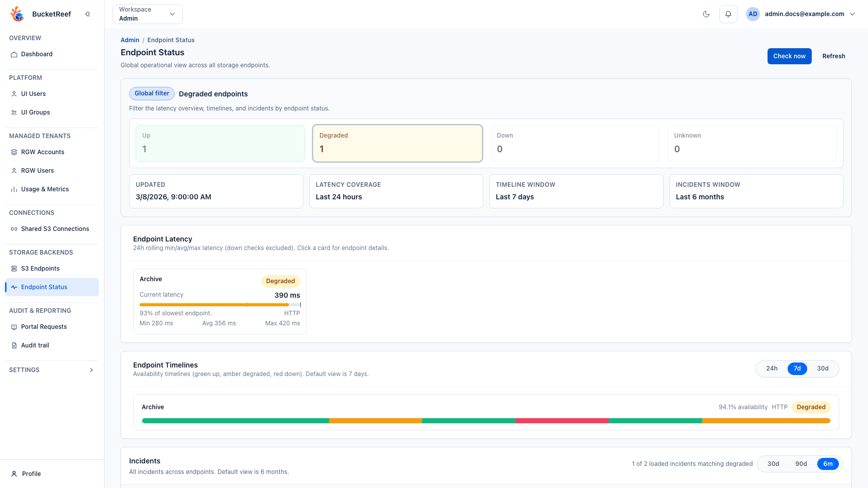Click the Archive latency bar
Viewport: 868px width, 488px height.
tap(220, 305)
